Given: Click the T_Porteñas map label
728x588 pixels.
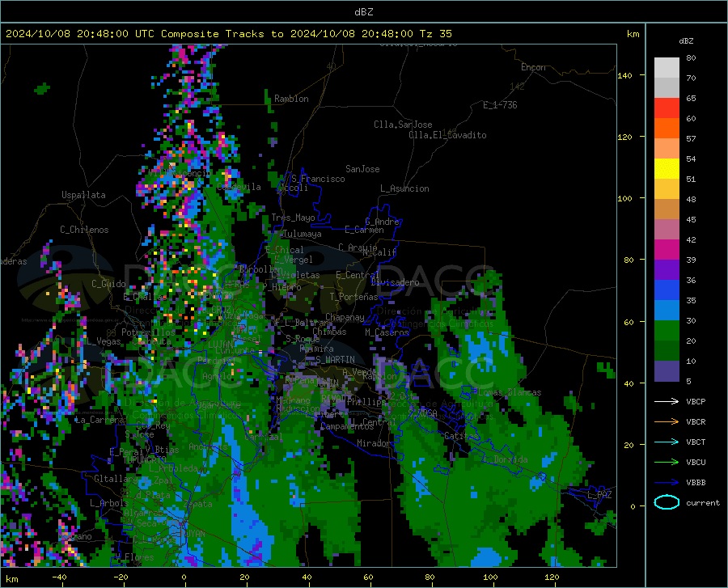Looking at the screenshot, I should pyautogui.click(x=353, y=297).
